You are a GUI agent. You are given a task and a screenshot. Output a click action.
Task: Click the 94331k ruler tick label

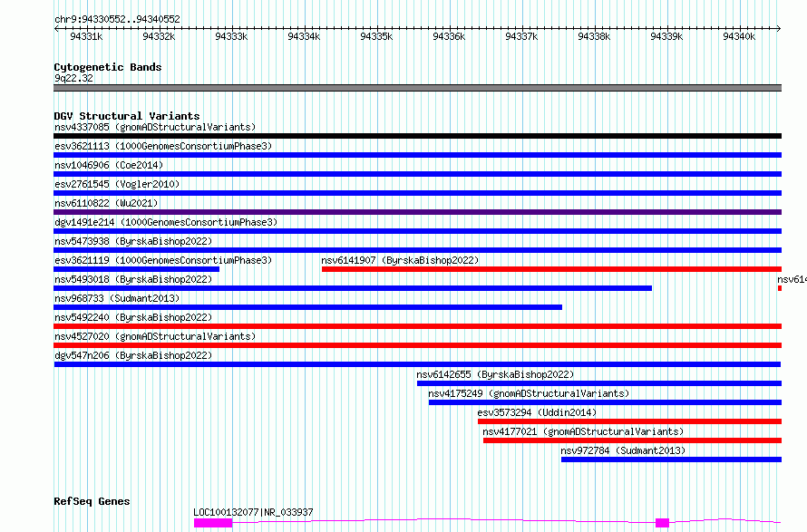click(x=86, y=36)
